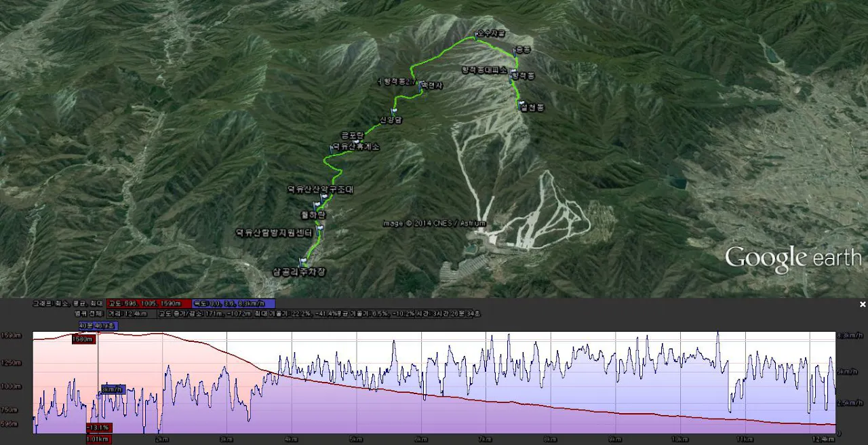The image size is (868, 445).
Task: Select the 596m minimum elevation axis label
Action: (x=9, y=425)
